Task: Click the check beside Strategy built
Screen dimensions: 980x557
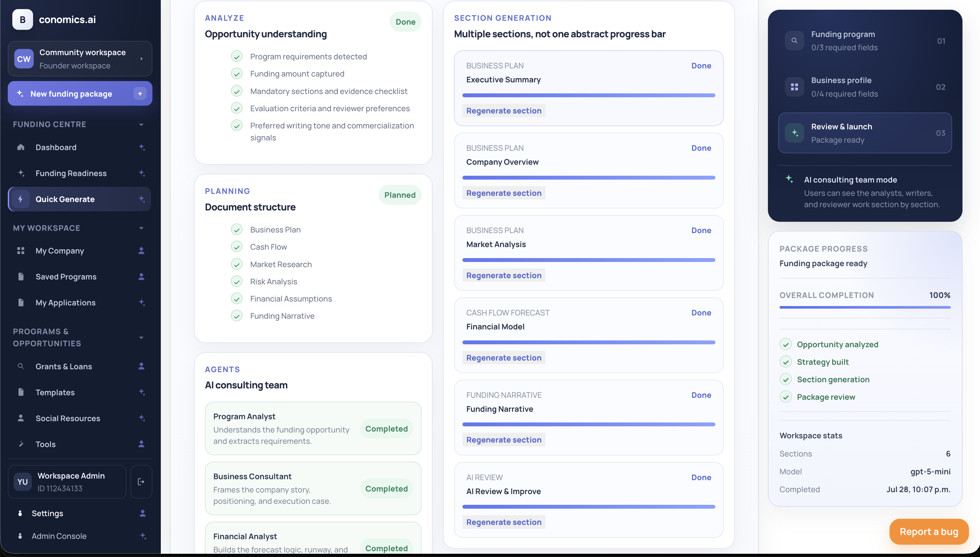Action: [x=786, y=362]
